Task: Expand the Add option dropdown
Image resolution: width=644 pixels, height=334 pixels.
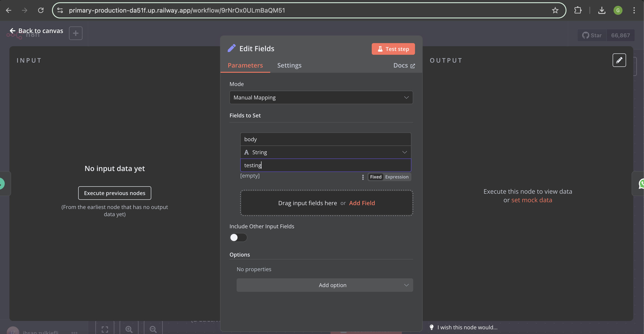Action: [x=324, y=285]
